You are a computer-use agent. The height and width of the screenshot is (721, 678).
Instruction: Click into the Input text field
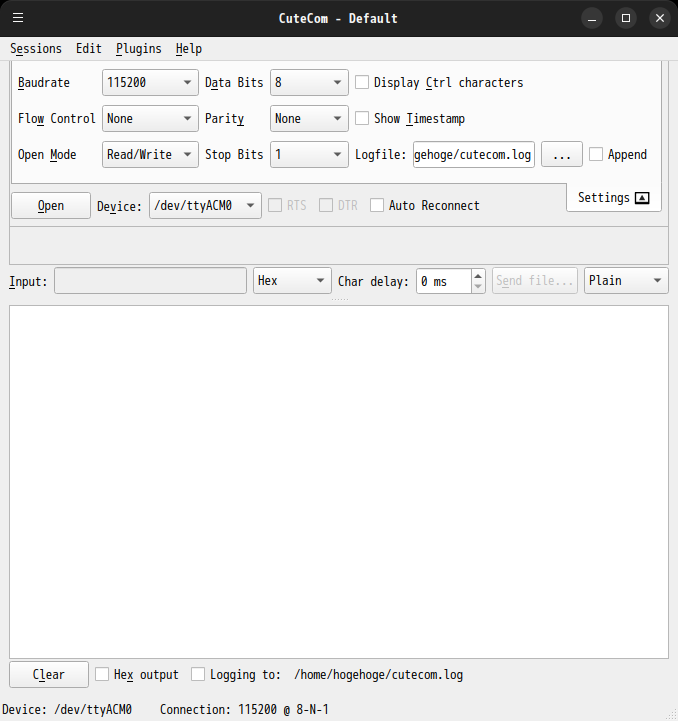(x=150, y=280)
